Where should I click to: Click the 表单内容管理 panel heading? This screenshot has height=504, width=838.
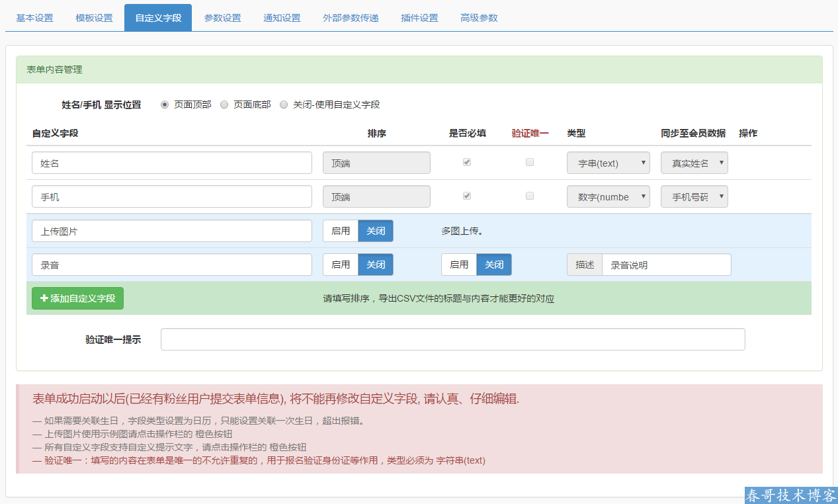point(419,69)
